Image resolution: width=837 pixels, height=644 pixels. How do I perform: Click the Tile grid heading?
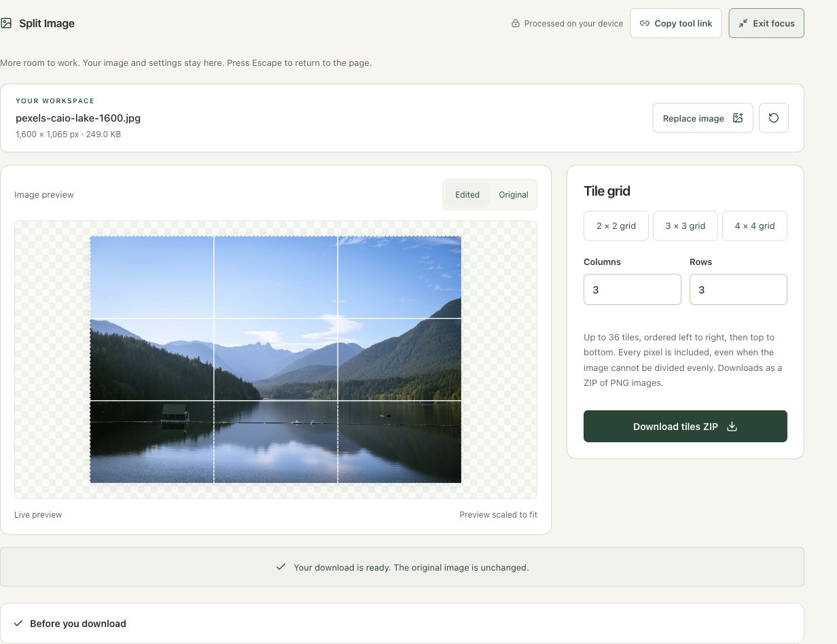(x=607, y=191)
